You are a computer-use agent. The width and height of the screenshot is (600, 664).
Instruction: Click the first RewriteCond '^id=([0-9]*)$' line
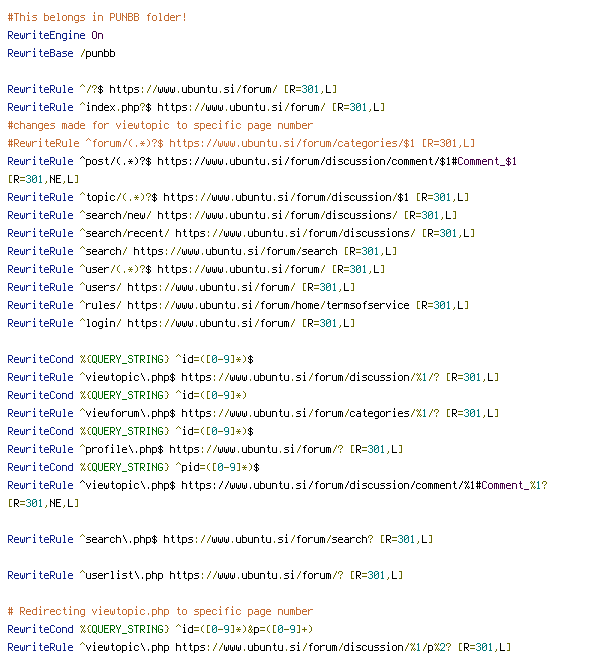coord(130,359)
